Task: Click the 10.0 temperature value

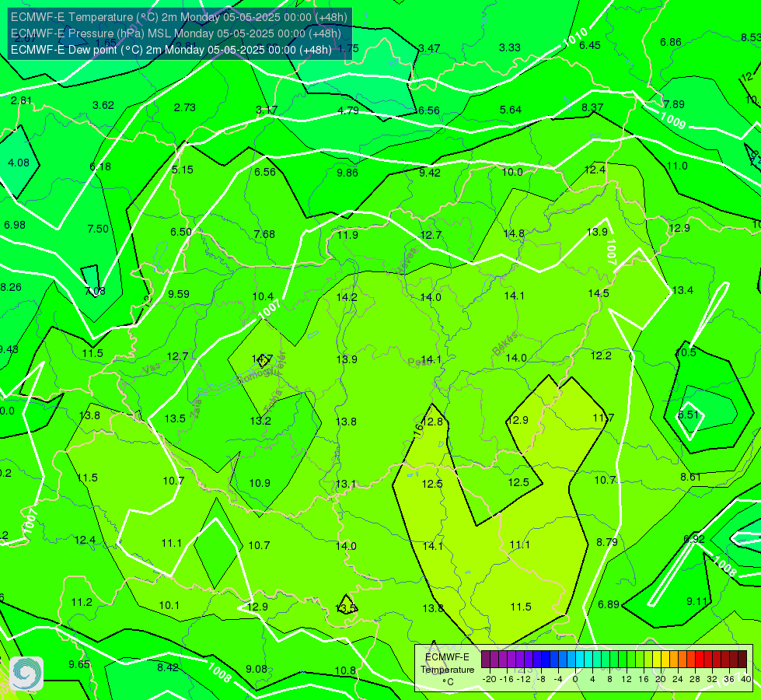Action: (512, 172)
